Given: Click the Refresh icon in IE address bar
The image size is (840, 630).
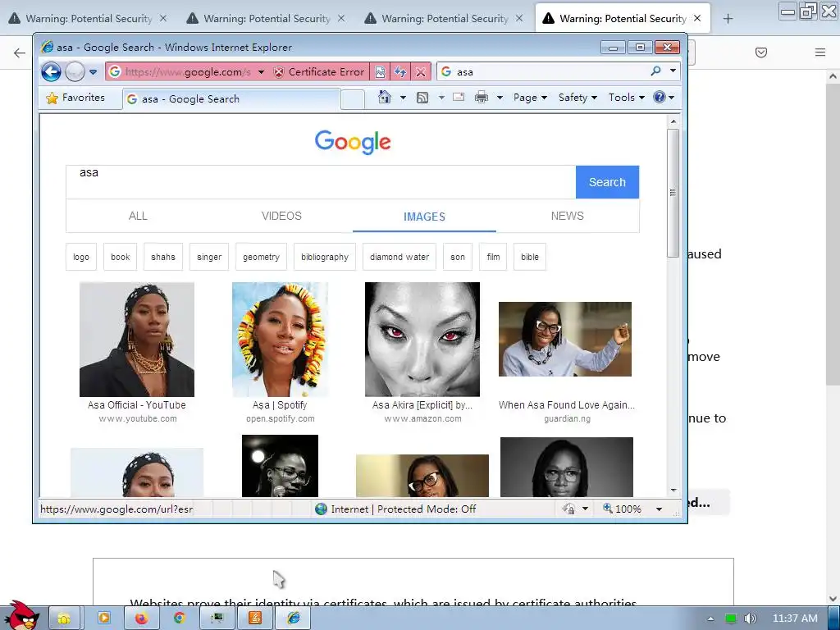Looking at the screenshot, I should pos(400,72).
